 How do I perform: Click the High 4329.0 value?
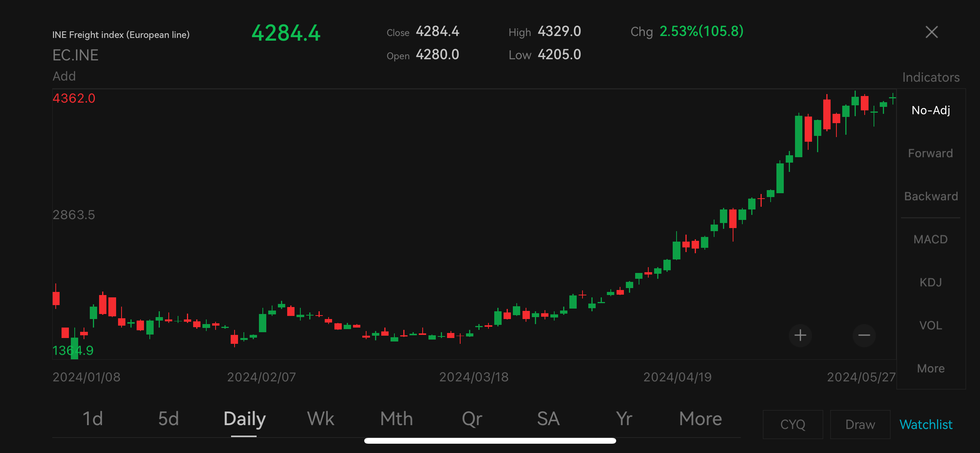[559, 31]
